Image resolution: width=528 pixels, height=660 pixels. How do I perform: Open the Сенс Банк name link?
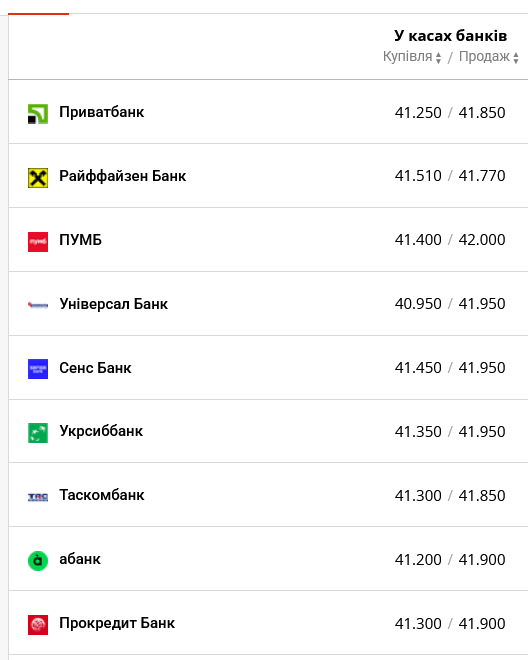(95, 368)
